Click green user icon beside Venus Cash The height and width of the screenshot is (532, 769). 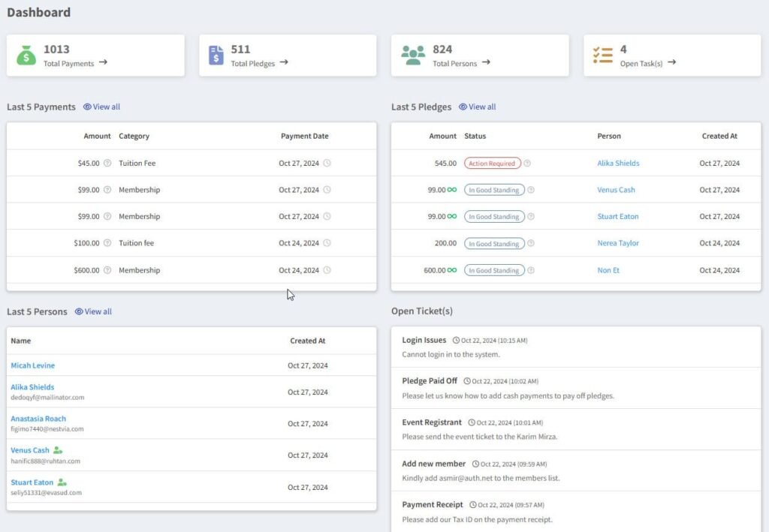click(x=58, y=450)
